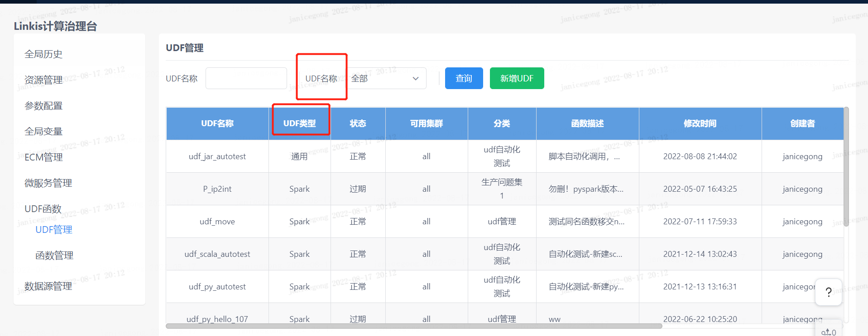Open 微服务管理 in the sidebar
The height and width of the screenshot is (336, 868).
point(48,183)
